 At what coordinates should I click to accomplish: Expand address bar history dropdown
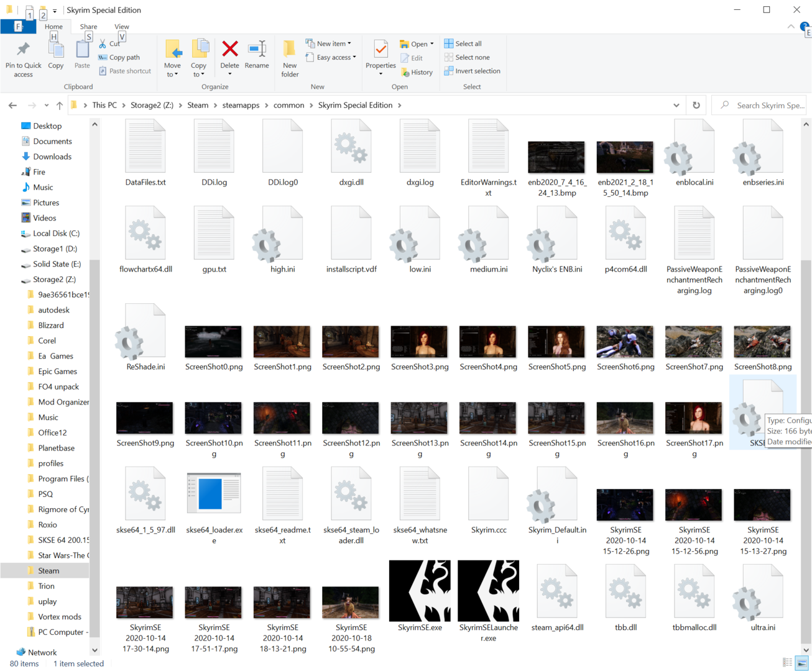coord(676,106)
